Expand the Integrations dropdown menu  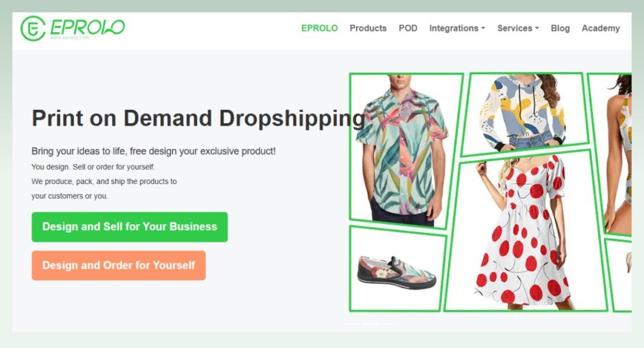457,28
